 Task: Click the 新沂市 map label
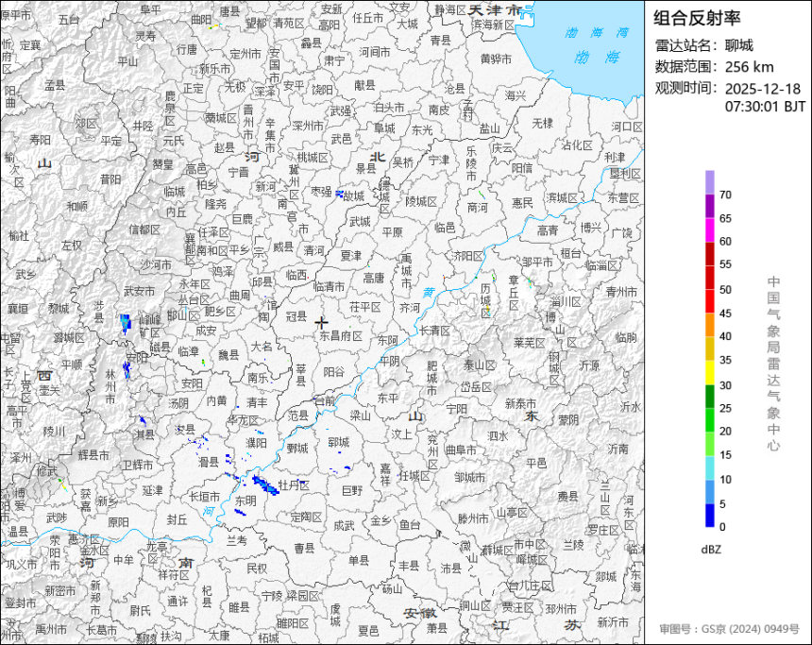click(x=613, y=621)
